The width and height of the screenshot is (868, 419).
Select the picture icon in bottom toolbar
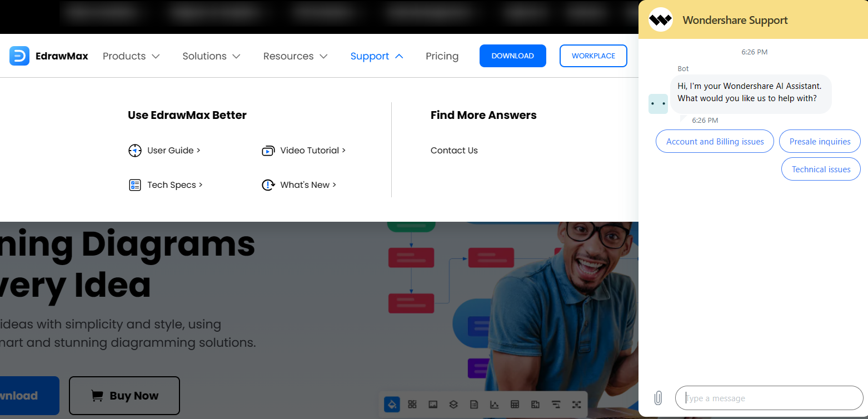[433, 404]
